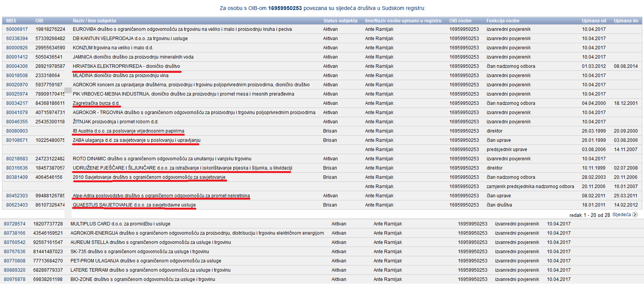Select MBS 80623403 for Quaestus savjetovanje

coord(17,205)
